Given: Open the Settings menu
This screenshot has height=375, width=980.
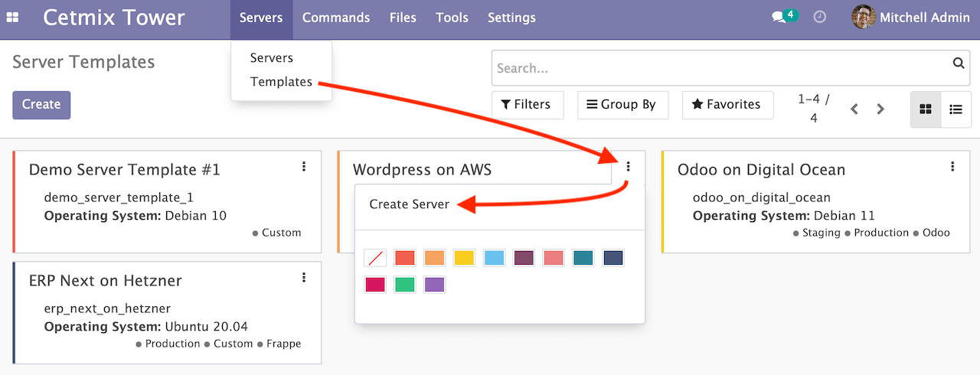Looking at the screenshot, I should click(511, 18).
